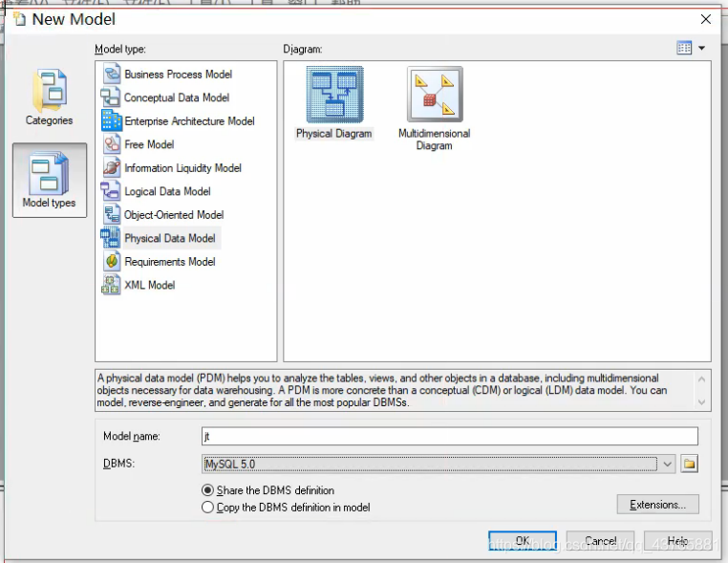This screenshot has height=563, width=728.
Task: Click the Free Model icon
Action: [112, 144]
